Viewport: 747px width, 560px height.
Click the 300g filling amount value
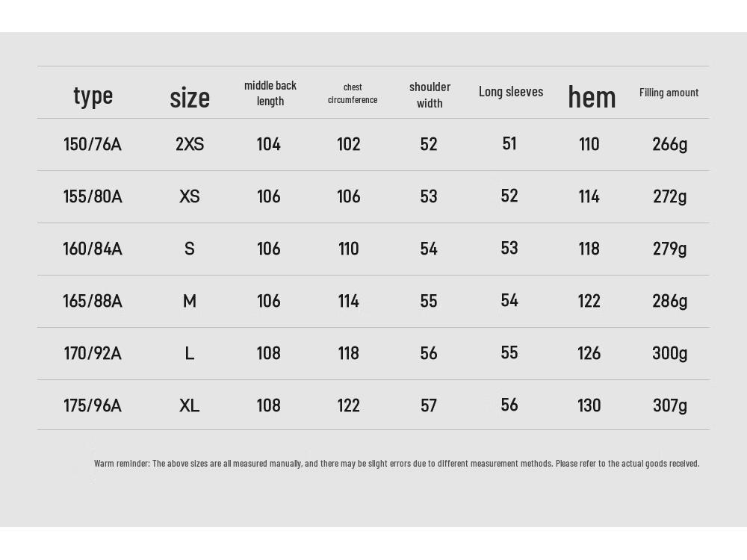pyautogui.click(x=670, y=353)
